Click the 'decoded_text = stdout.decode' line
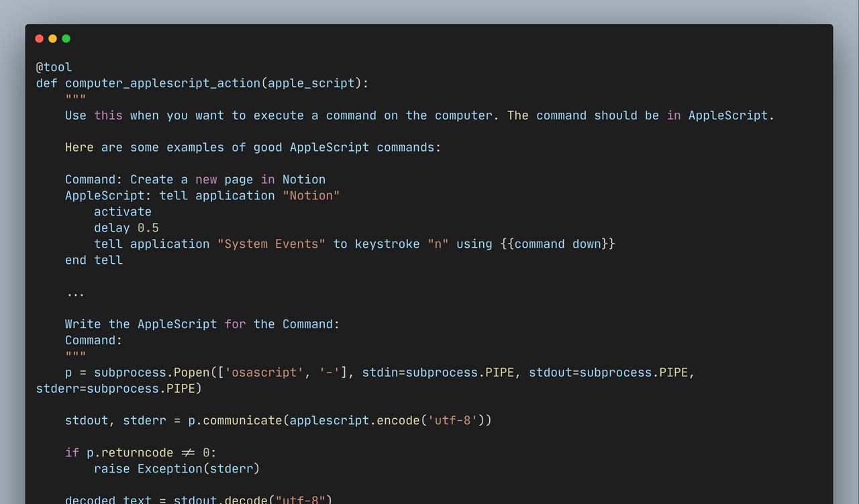The image size is (859, 504). tap(199, 501)
